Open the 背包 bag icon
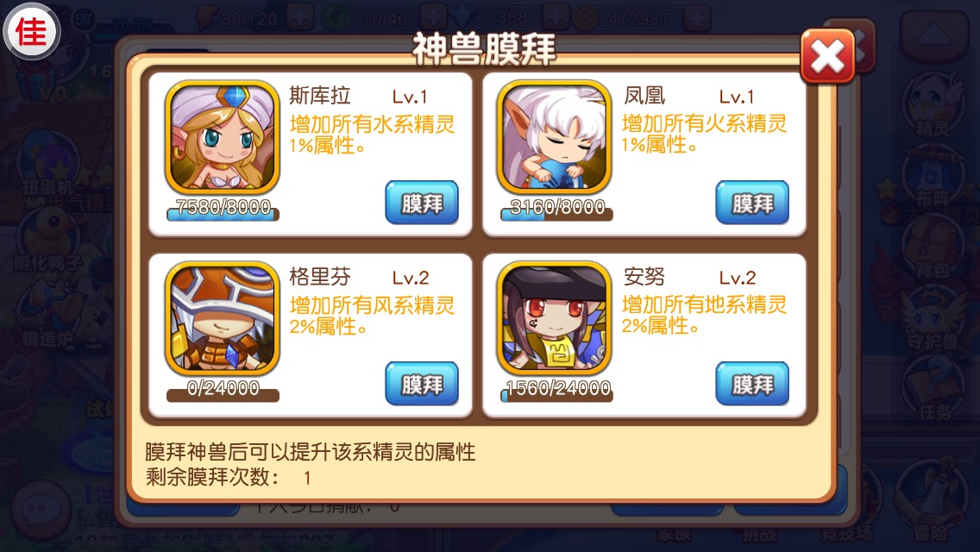 (x=932, y=247)
